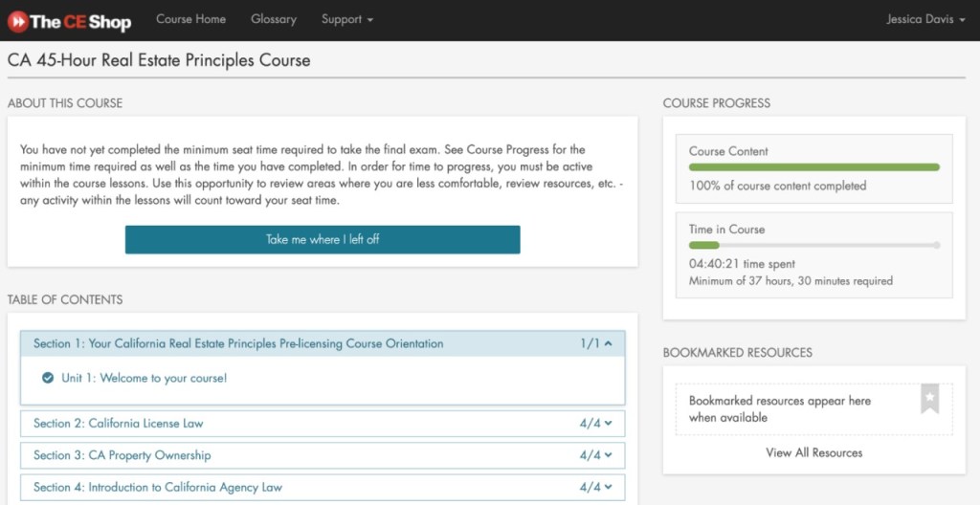The height and width of the screenshot is (505, 980).
Task: Open Unit 1: Welcome to your course!
Action: tap(144, 378)
